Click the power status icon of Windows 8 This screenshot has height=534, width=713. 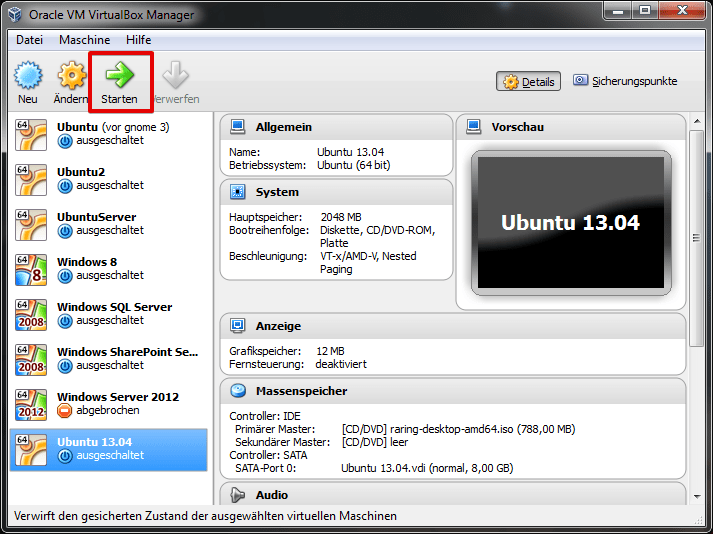coord(65,276)
